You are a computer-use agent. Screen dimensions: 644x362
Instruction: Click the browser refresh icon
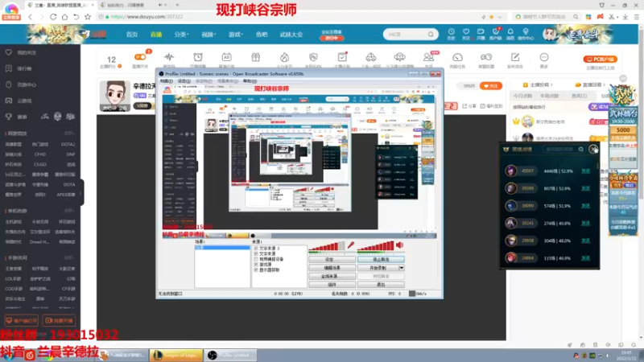pyautogui.click(x=53, y=17)
